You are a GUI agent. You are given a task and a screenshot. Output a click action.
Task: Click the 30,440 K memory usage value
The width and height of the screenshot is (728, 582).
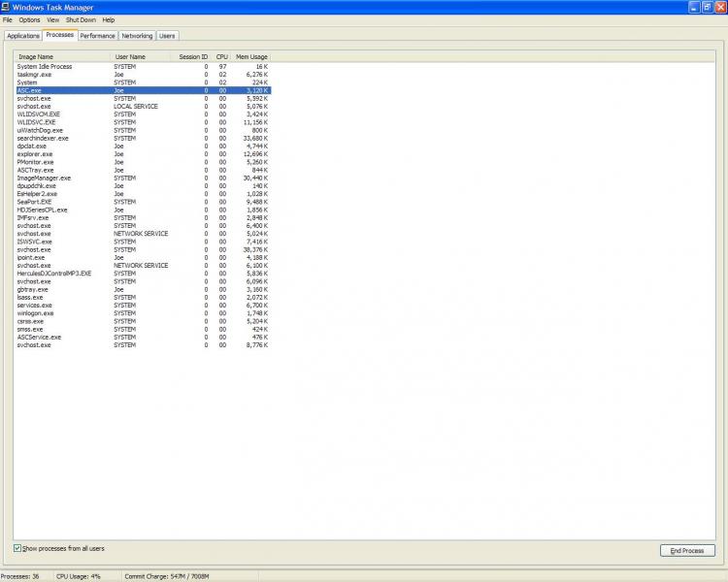(255, 178)
